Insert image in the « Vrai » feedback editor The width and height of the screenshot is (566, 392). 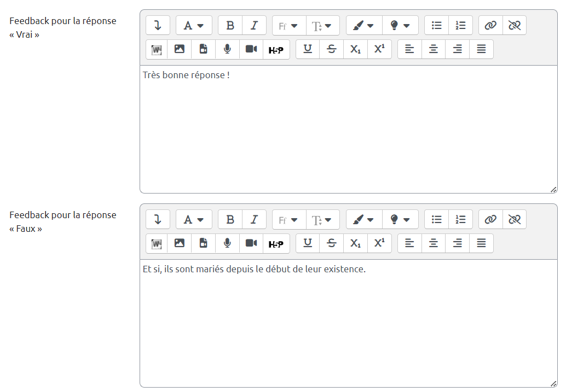[179, 49]
